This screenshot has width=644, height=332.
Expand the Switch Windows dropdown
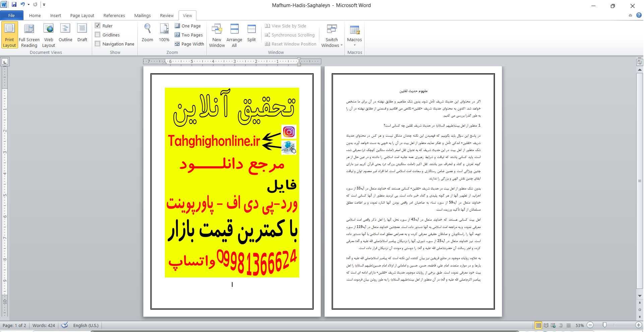[x=332, y=35]
